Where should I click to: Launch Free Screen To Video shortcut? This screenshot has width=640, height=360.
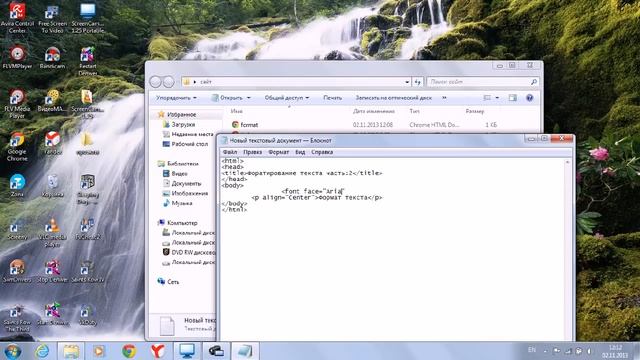point(52,18)
